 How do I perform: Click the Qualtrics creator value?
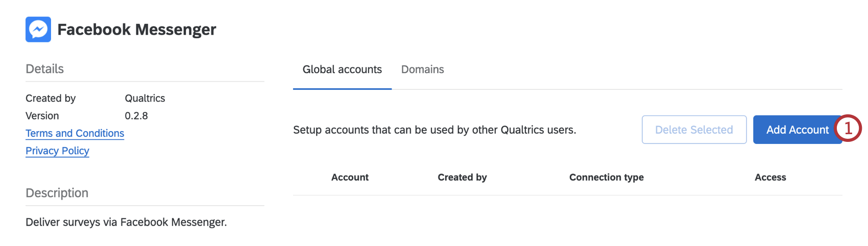pos(145,98)
